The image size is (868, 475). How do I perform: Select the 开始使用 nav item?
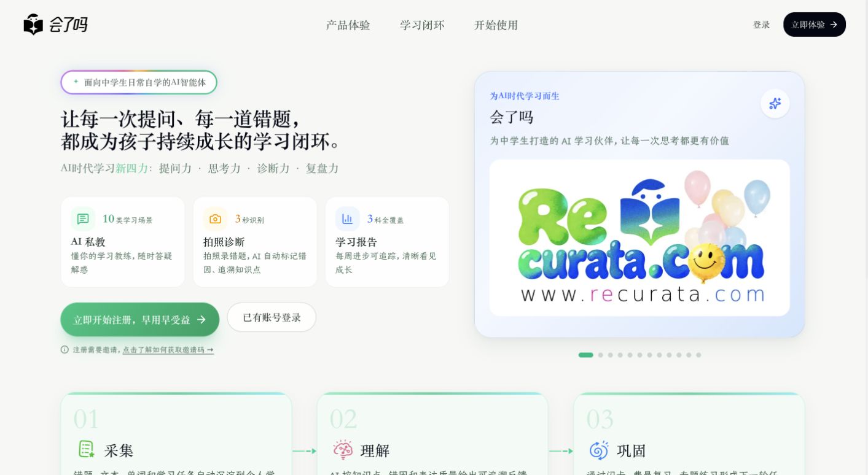click(496, 25)
